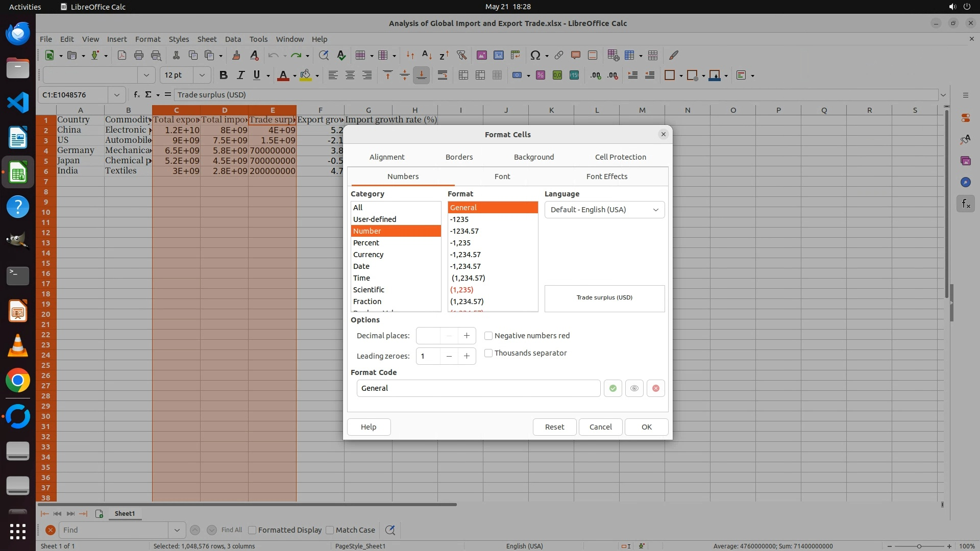The width and height of the screenshot is (980, 551).
Task: Open the font size dropdown arrow
Action: 202,76
